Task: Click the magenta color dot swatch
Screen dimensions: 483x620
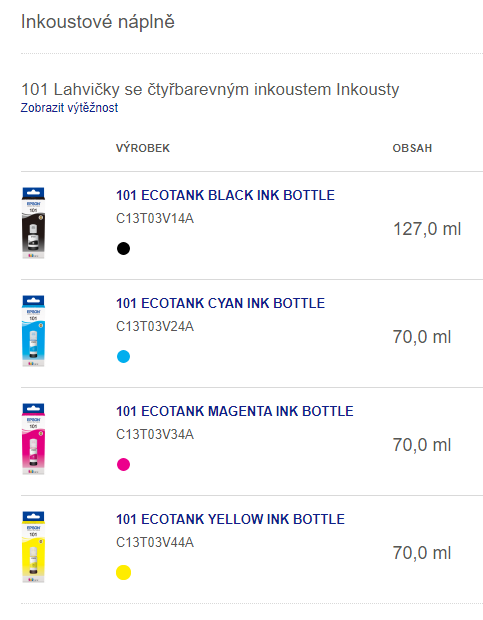Action: click(123, 464)
